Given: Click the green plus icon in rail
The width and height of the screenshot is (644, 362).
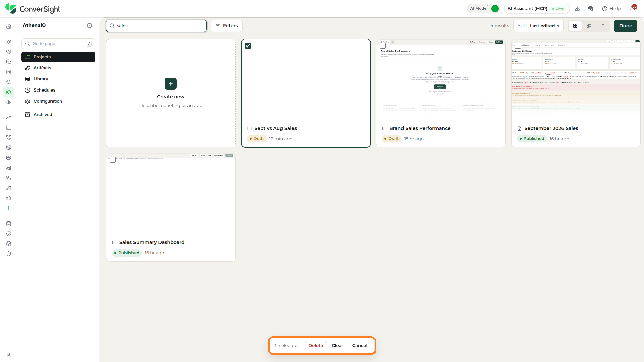Looking at the screenshot, I should (x=9, y=208).
